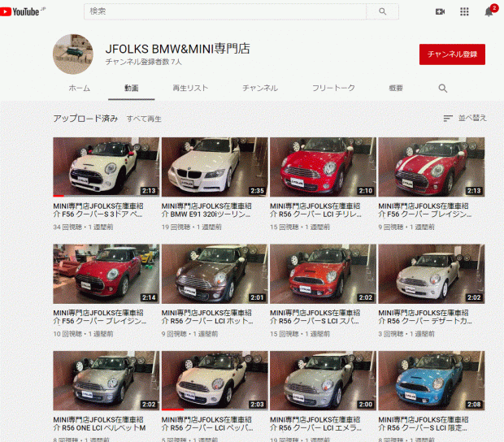This screenshot has width=504, height=442.
Task: Open the フリートーク tab
Action: click(x=333, y=88)
